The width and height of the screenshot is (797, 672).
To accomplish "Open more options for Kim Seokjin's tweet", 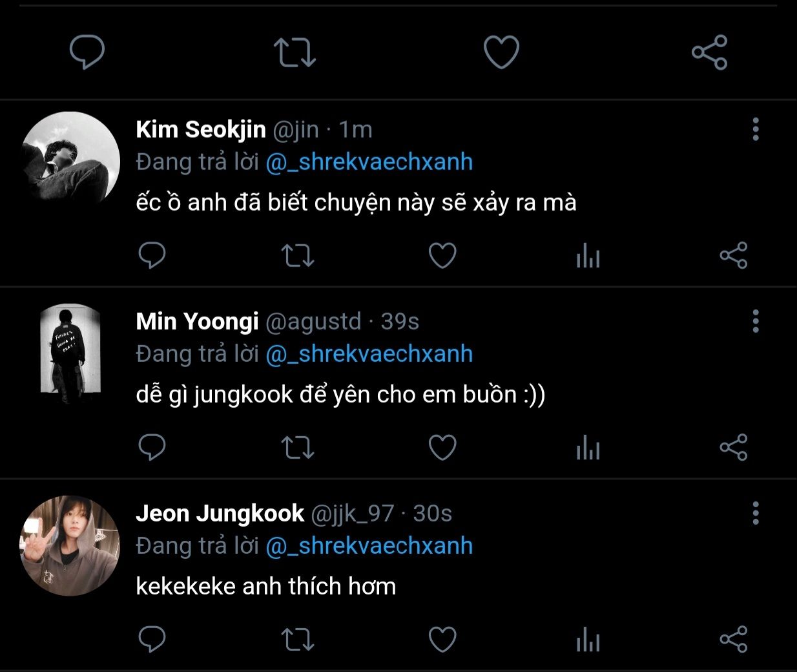I will (755, 130).
